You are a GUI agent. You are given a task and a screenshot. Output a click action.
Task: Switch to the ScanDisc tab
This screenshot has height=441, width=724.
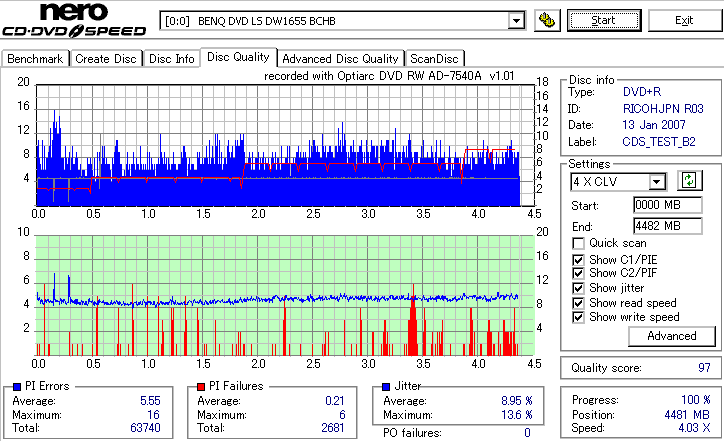tap(434, 59)
